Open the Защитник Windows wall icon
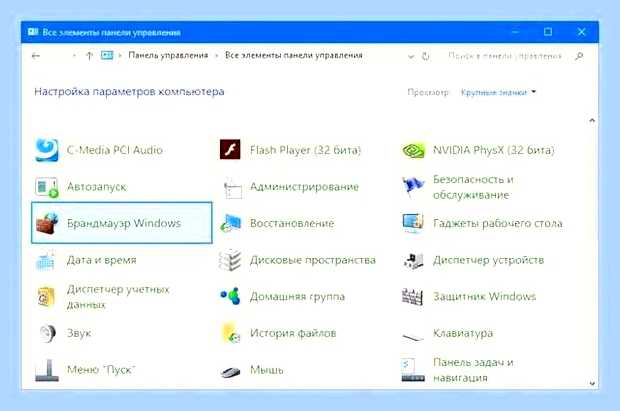Screen dimensions: 620x411 tap(412, 297)
